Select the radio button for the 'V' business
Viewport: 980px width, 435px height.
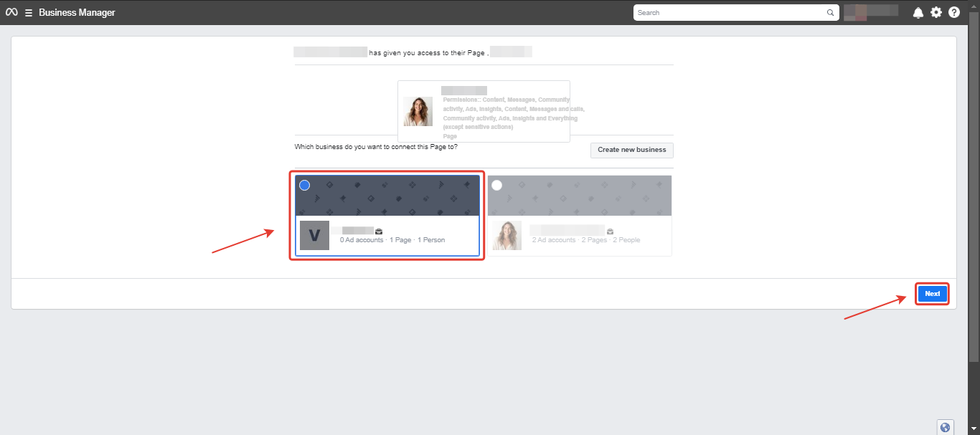(x=304, y=185)
